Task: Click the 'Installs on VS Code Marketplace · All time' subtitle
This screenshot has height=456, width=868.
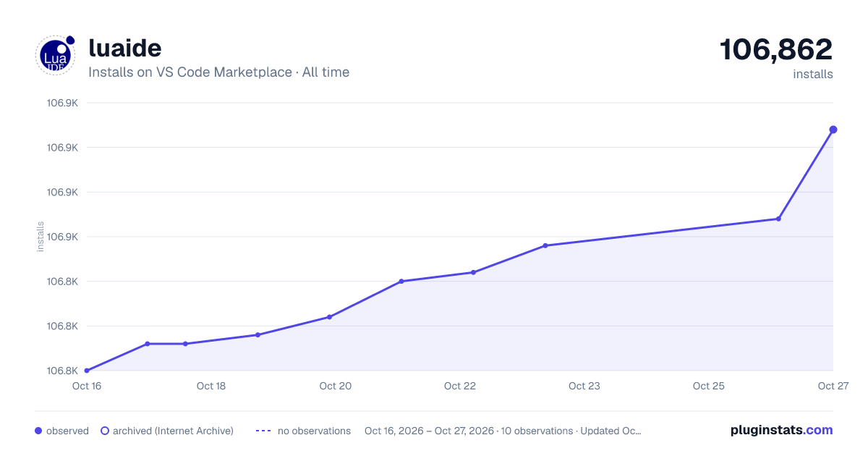Action: click(x=218, y=72)
